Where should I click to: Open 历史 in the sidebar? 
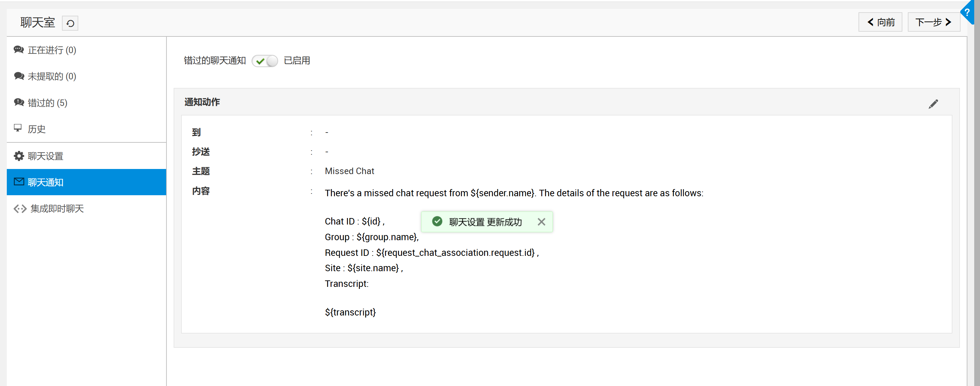[x=36, y=129]
